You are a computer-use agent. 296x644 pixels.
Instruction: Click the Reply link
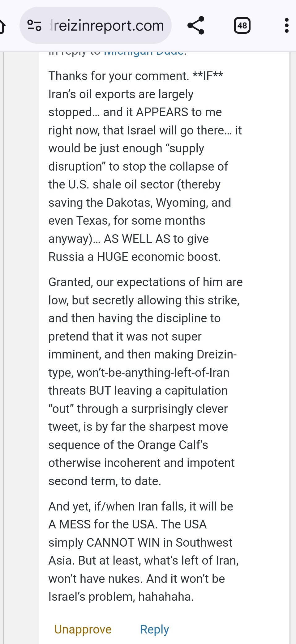[154, 629]
